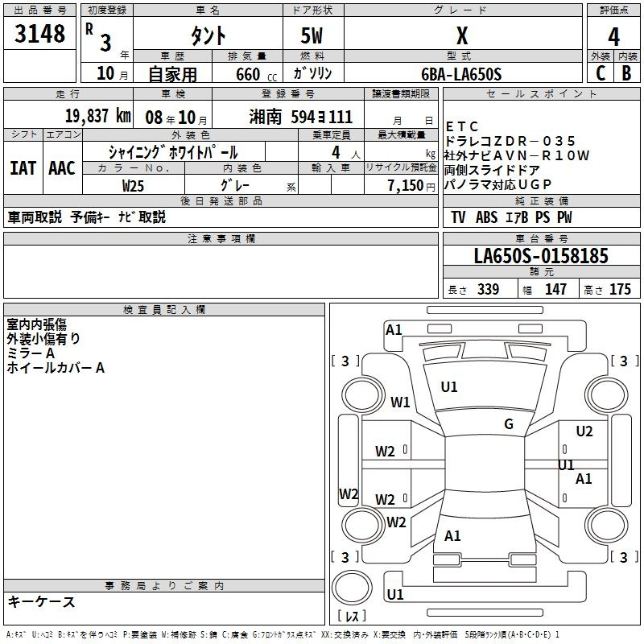Click spare tire circle above レス

[x=352, y=587]
